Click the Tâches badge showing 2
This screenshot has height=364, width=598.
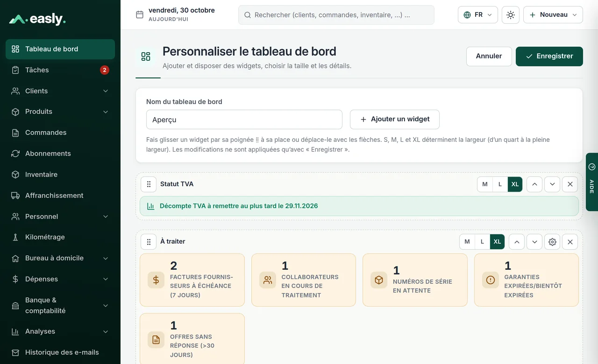click(105, 70)
